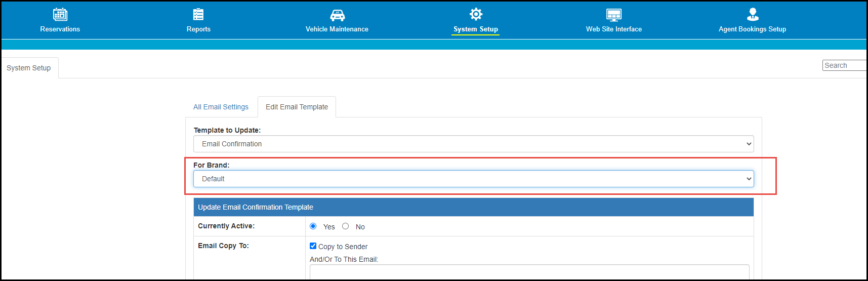Viewport: 868px width, 281px height.
Task: Open the Reservations menu label
Action: [x=60, y=29]
